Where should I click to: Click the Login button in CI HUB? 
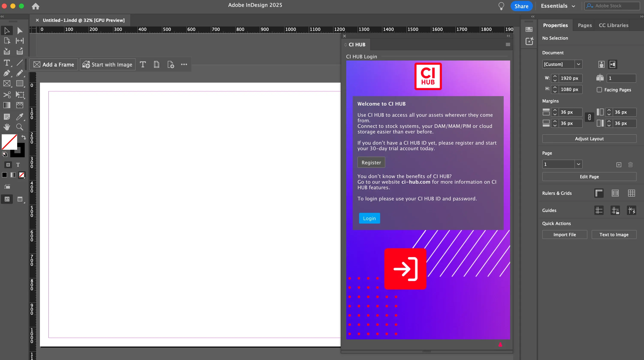click(369, 218)
